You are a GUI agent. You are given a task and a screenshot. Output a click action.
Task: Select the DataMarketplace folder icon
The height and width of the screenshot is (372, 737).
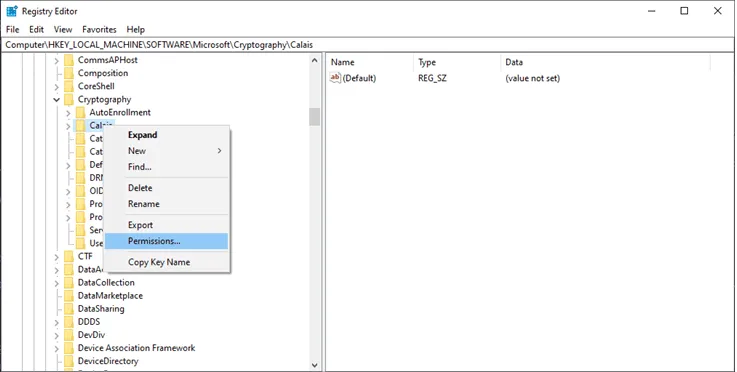coord(69,296)
